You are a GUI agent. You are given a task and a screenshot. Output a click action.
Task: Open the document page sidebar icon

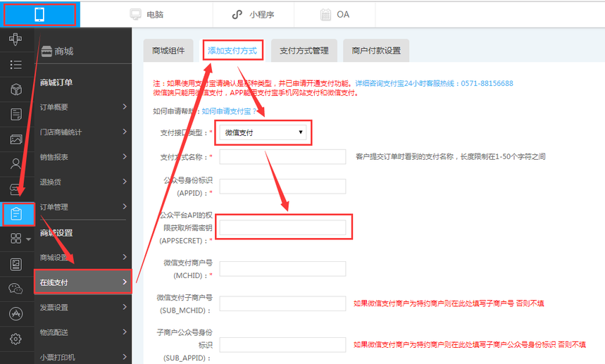(15, 115)
